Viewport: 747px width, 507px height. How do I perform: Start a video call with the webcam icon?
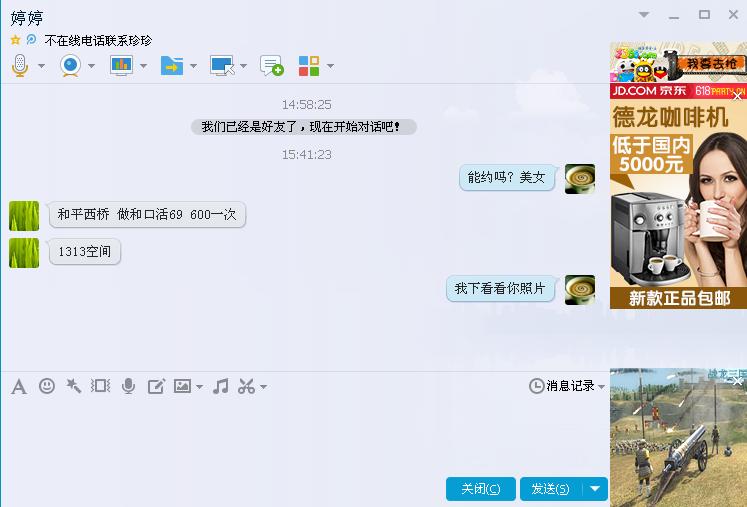71,66
